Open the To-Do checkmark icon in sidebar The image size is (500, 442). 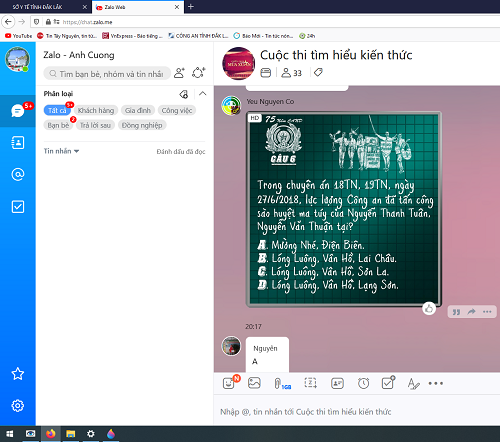pos(18,207)
